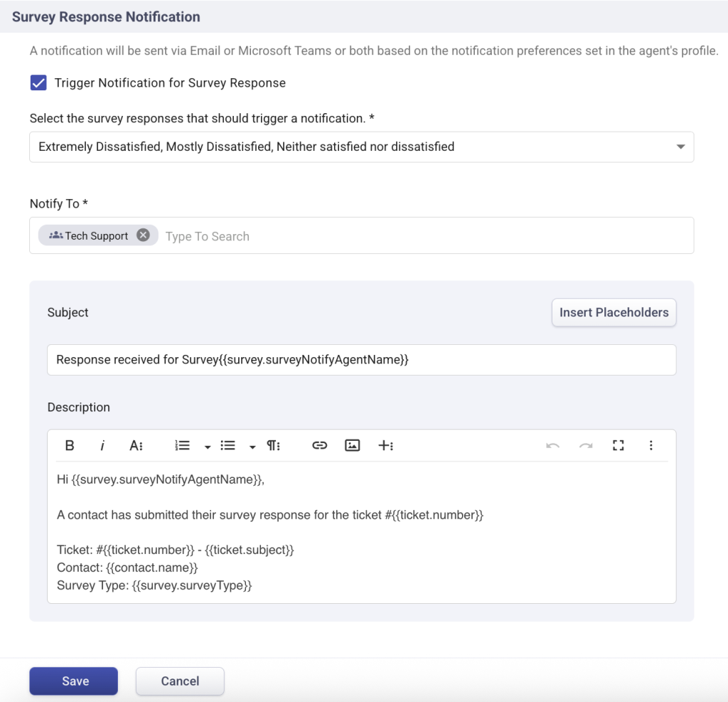Click the 'Ticket: #{{ticket.number}} - {{ticket.subject}}' line
Image resolution: width=728 pixels, height=702 pixels.
pos(175,550)
